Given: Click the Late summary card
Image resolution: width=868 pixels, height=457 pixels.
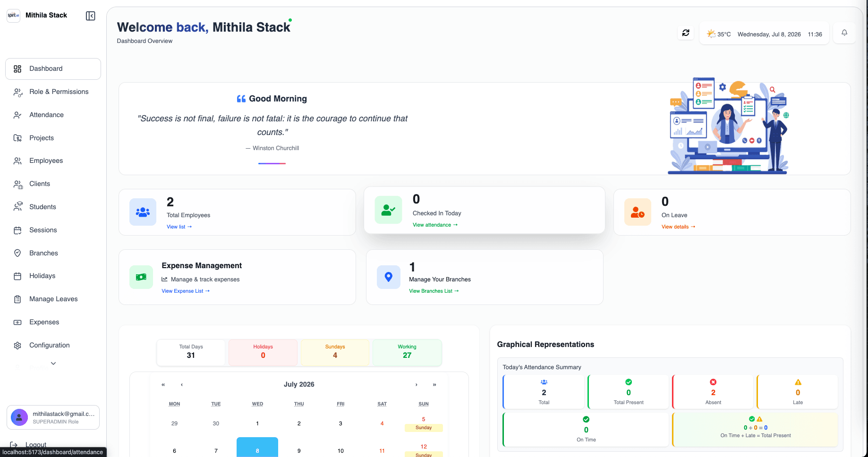Looking at the screenshot, I should pyautogui.click(x=797, y=392).
